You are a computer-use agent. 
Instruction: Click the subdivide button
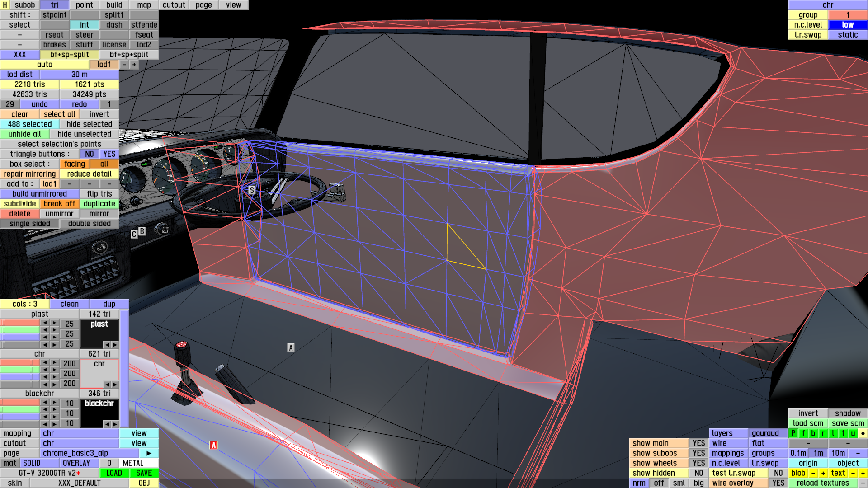click(x=20, y=204)
